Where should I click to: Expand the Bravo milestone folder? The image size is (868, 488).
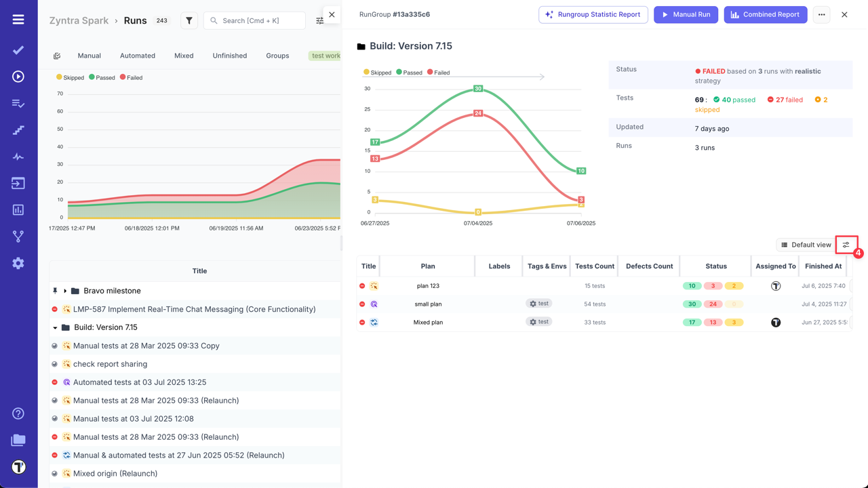65,290
